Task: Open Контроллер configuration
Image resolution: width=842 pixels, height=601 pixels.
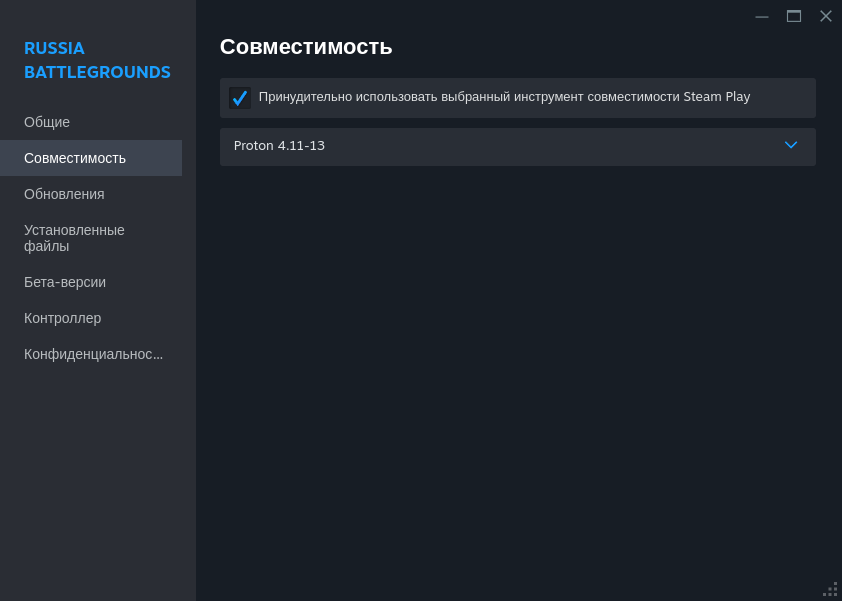Action: 62,318
